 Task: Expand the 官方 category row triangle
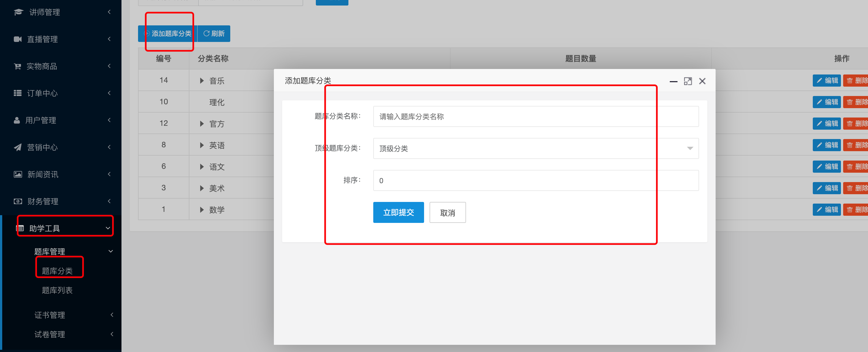click(202, 124)
